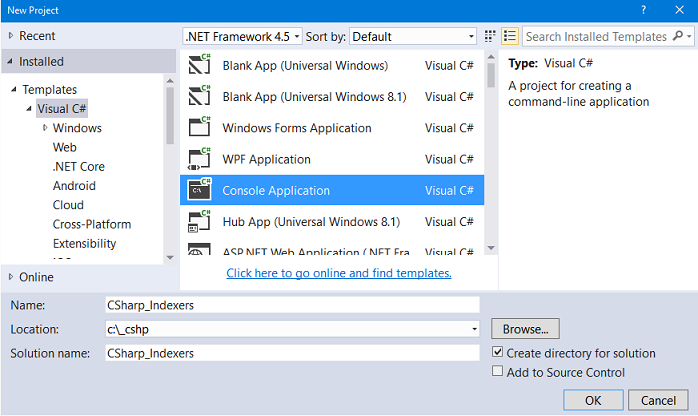This screenshot has width=698, height=416.
Task: Select the Android tree item
Action: (x=74, y=186)
